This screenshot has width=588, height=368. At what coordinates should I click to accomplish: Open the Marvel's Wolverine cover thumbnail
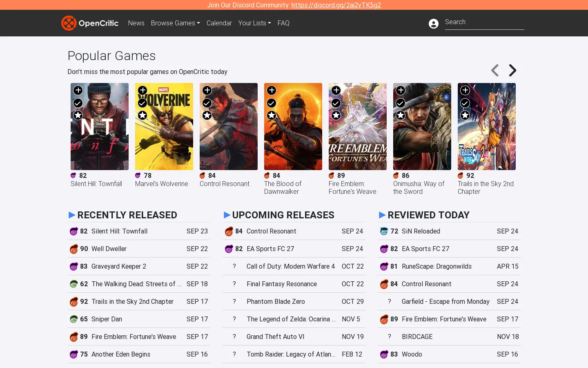tap(164, 127)
